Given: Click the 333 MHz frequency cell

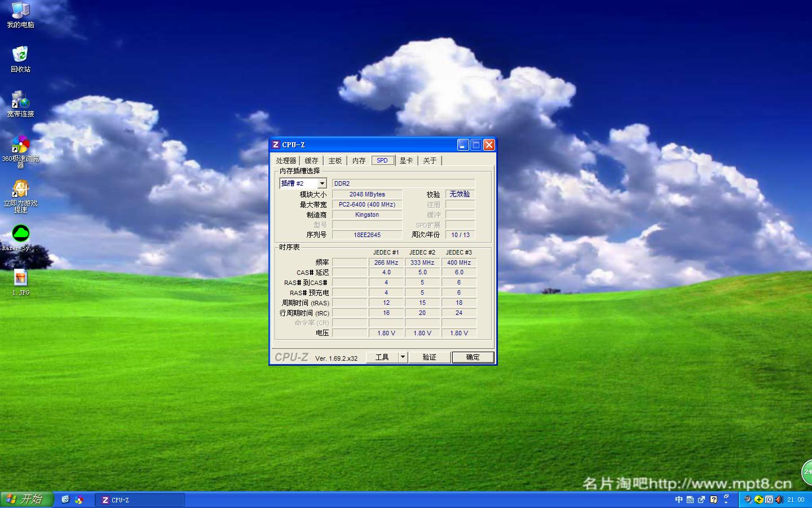Looking at the screenshot, I should pyautogui.click(x=422, y=262).
